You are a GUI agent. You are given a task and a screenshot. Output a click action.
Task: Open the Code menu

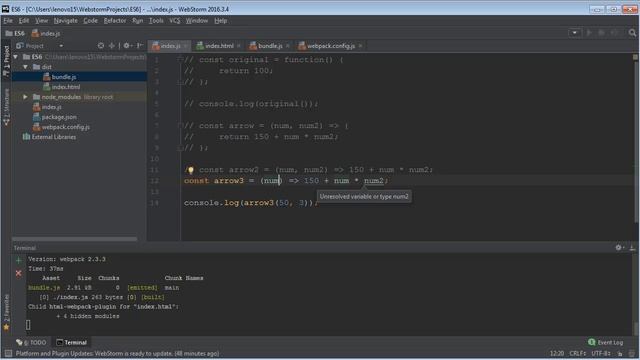90,21
